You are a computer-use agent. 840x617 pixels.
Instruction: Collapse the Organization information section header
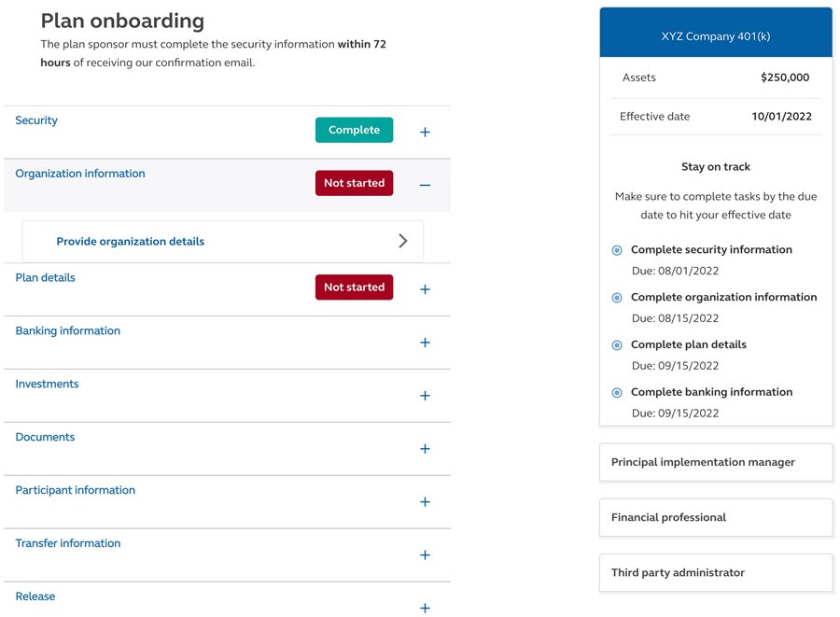[80, 173]
